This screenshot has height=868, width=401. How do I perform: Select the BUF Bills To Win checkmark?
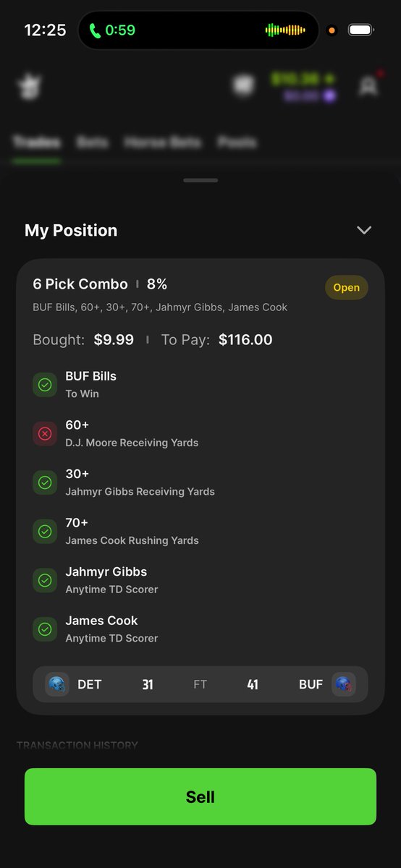pyautogui.click(x=45, y=385)
